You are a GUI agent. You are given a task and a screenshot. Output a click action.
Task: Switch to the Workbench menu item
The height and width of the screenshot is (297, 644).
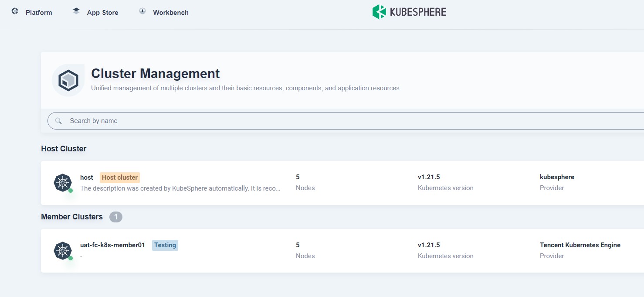point(170,12)
